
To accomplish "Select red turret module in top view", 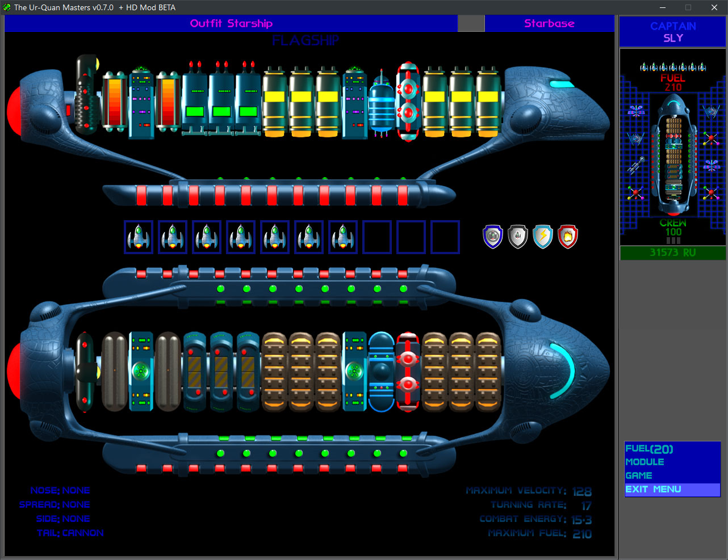I will click(x=408, y=102).
